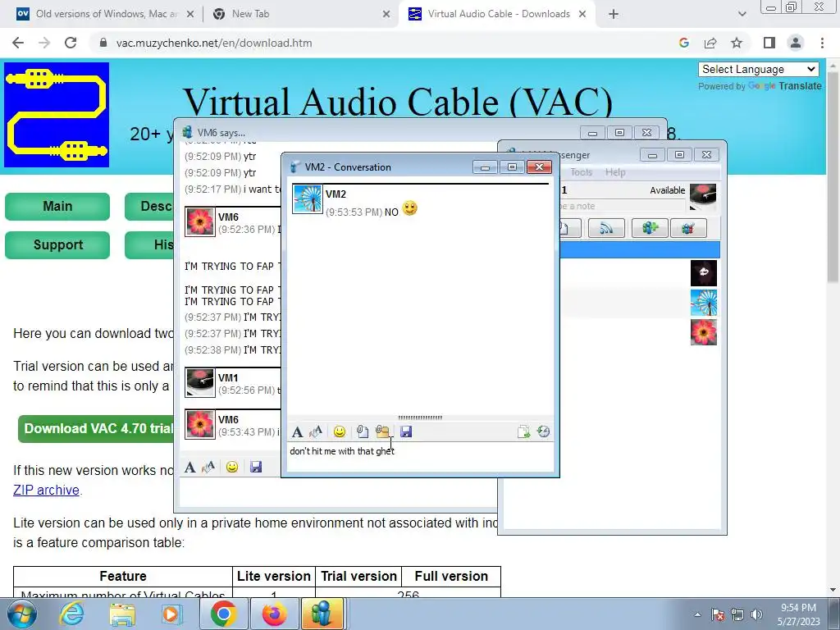Select dark avatar contact in Messenger list
Screen dimensions: 840x630
pos(703,272)
